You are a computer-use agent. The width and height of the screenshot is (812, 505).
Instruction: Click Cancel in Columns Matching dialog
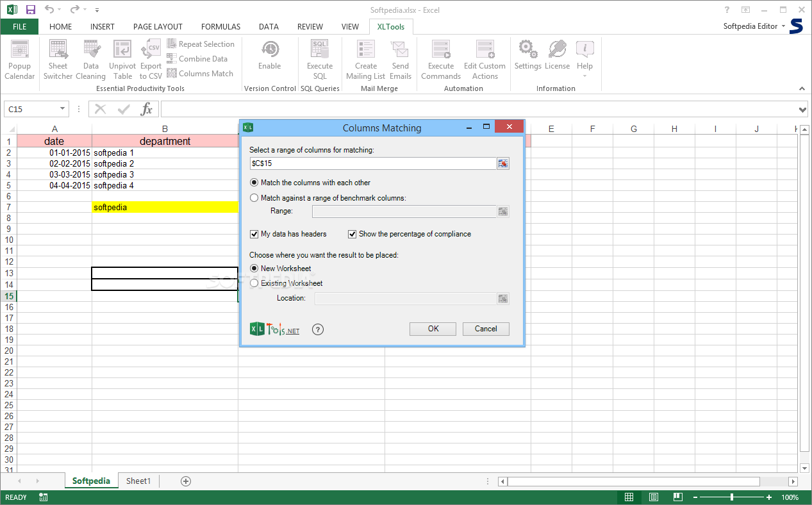coord(486,329)
